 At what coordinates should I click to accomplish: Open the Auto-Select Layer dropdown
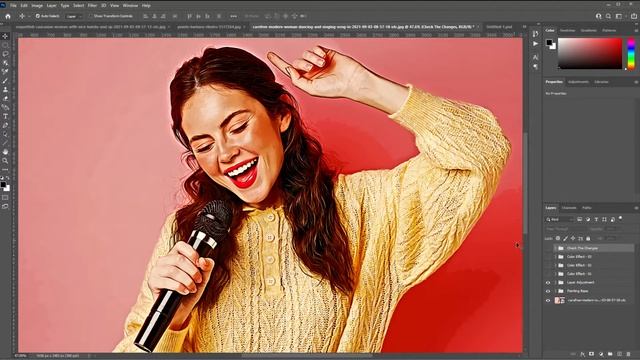[73, 16]
